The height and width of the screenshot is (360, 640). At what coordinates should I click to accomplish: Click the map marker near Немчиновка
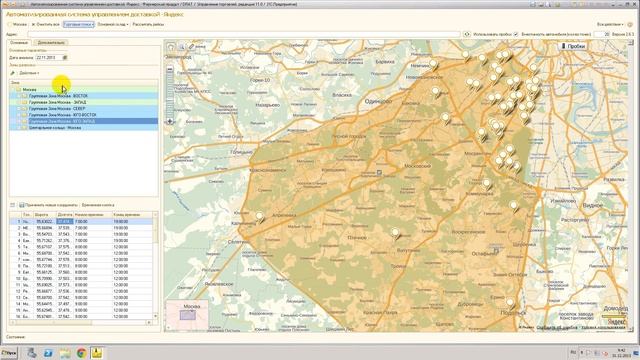point(433,64)
